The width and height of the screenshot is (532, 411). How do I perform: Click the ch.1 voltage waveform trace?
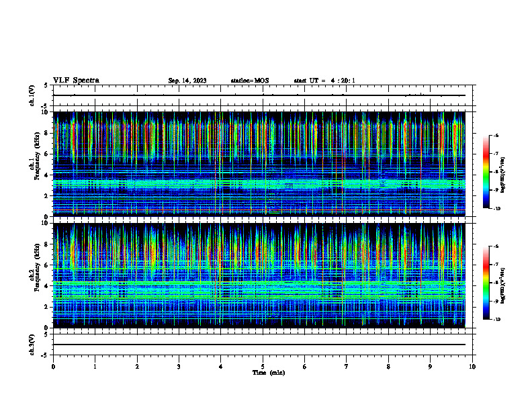[259, 95]
